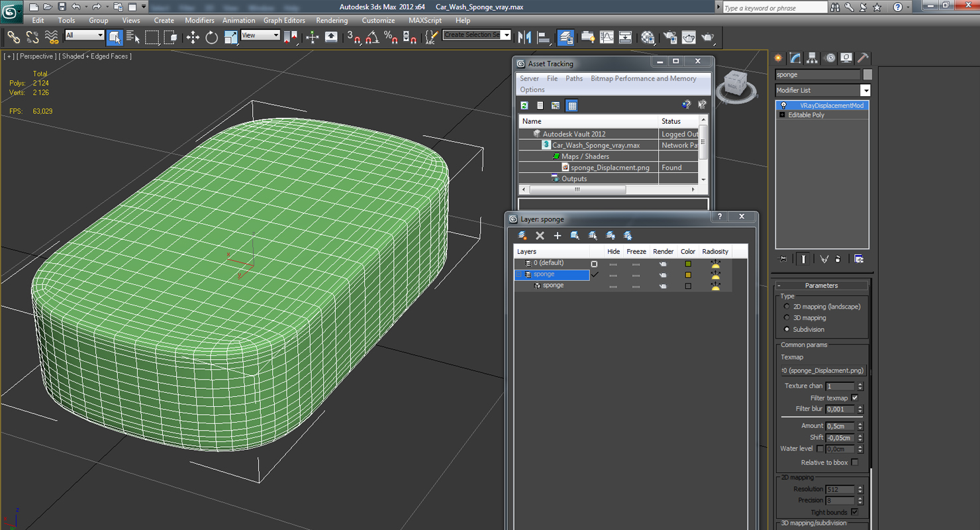
Task: Toggle the Percent Snap button
Action: tap(391, 37)
